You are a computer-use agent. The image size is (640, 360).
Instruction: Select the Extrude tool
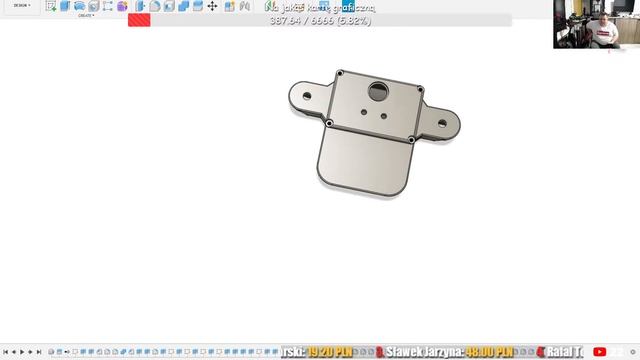[x=65, y=6]
